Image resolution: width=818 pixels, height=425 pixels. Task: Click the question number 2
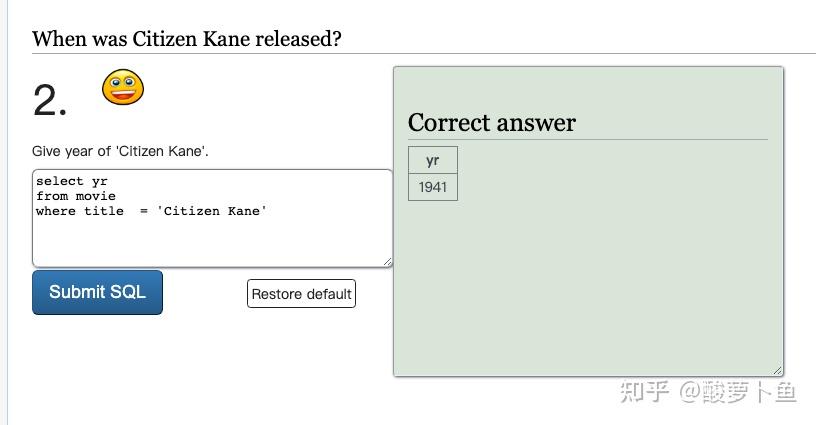coord(50,101)
